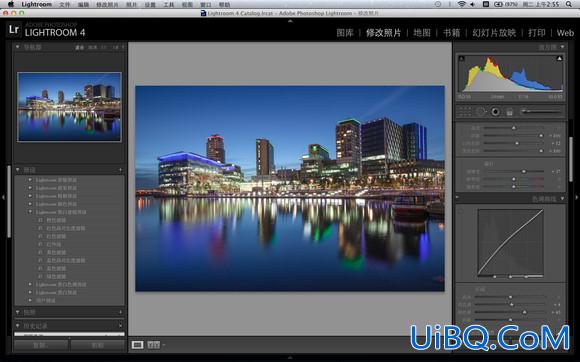Click the Navigator preview thumbnail
This screenshot has height=362, width=580.
70,107
